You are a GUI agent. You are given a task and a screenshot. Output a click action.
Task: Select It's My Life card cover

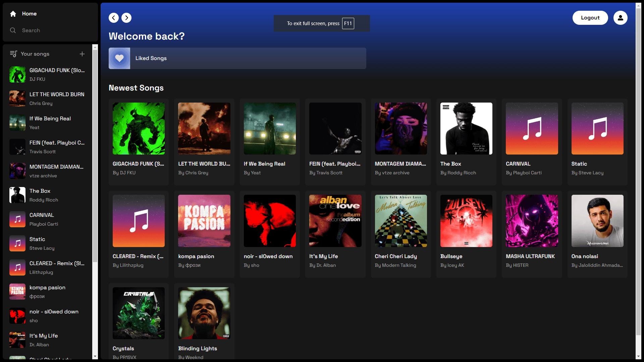(x=335, y=221)
